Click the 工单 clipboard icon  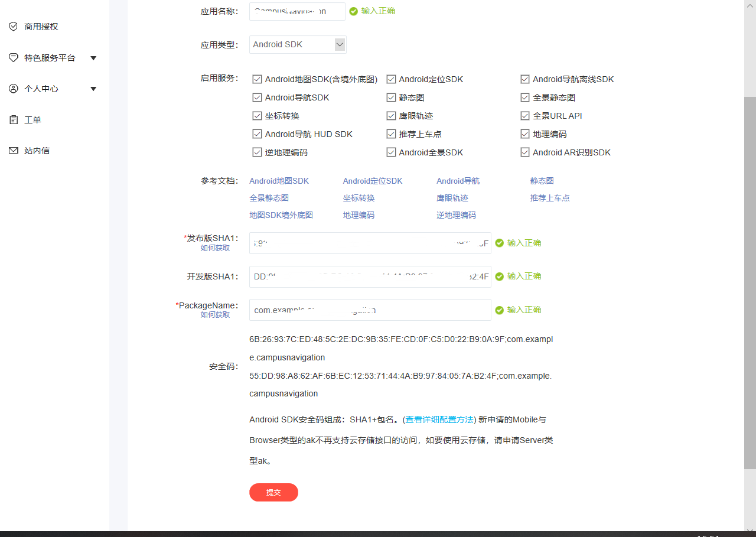point(13,119)
